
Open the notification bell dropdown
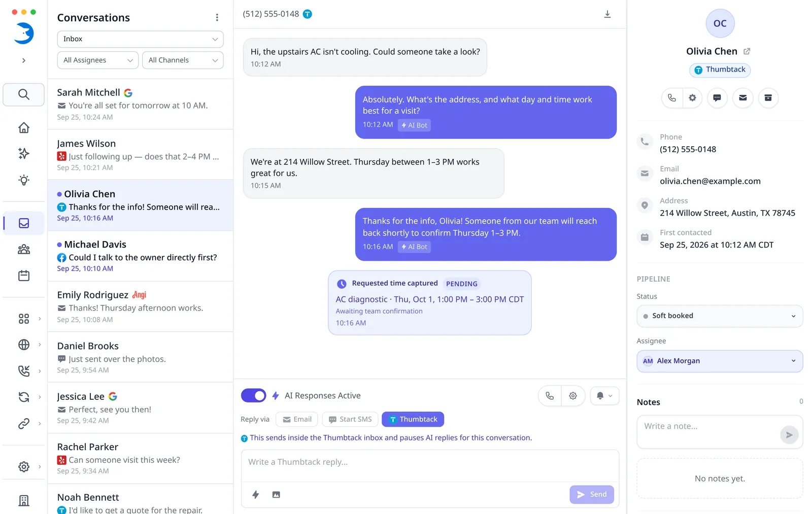604,396
